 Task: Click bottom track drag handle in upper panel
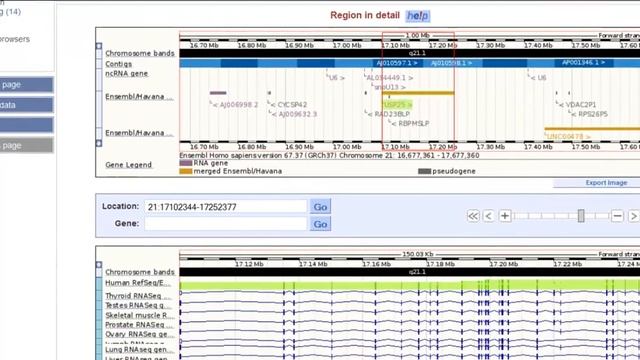(x=99, y=143)
